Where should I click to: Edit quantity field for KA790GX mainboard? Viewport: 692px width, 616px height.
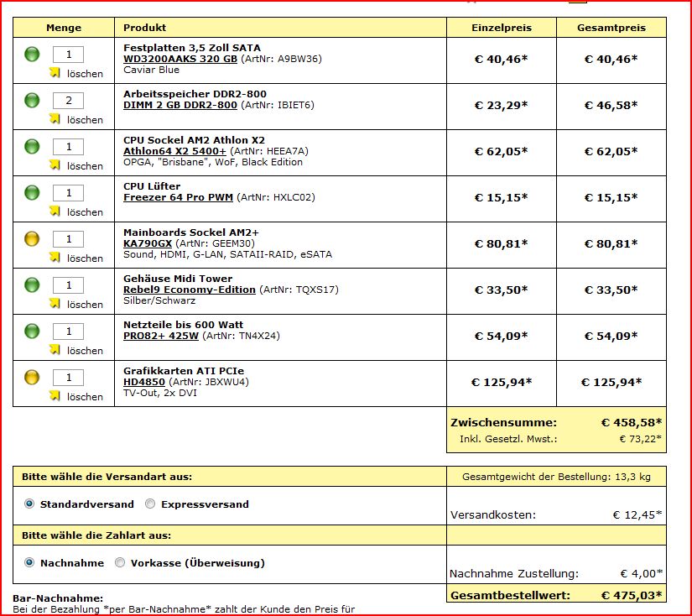69,239
